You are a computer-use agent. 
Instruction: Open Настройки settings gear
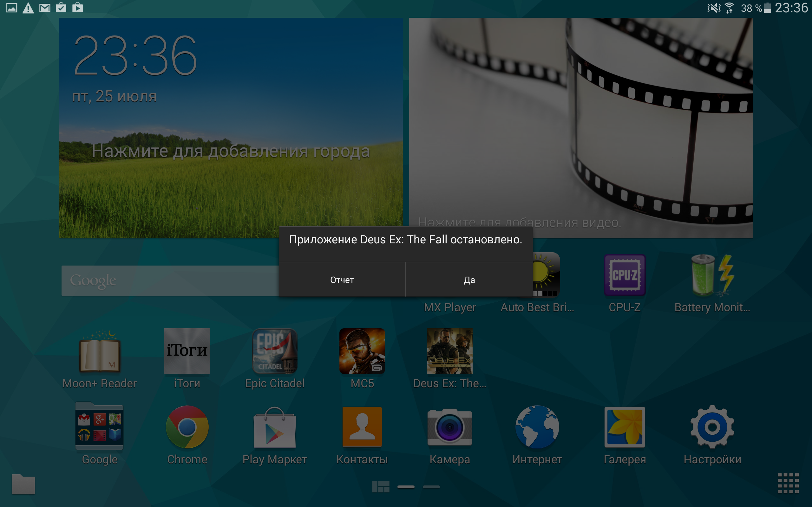coord(712,427)
